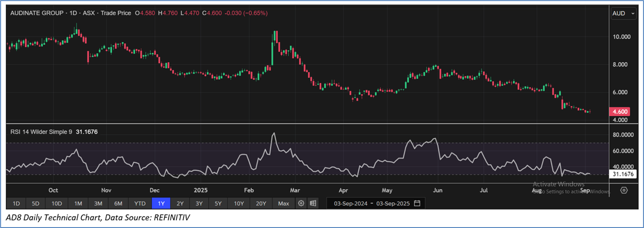Select the 5D time range
Viewport: 644px width, 228px height.
point(35,203)
